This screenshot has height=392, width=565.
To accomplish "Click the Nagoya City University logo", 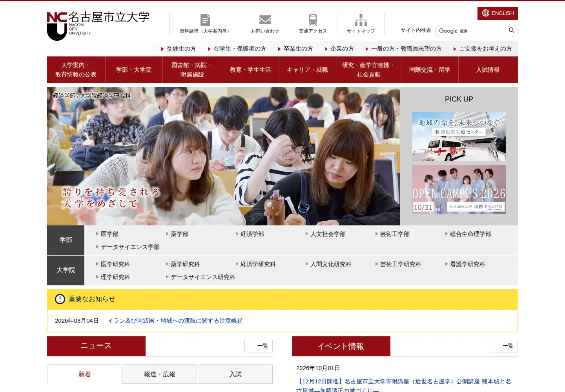I will 98,26.
